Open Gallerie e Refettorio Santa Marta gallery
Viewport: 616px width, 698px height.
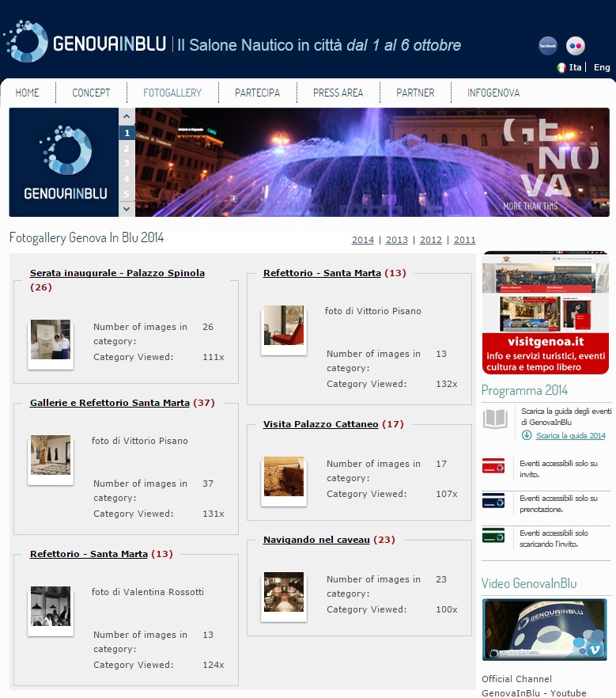tap(110, 402)
